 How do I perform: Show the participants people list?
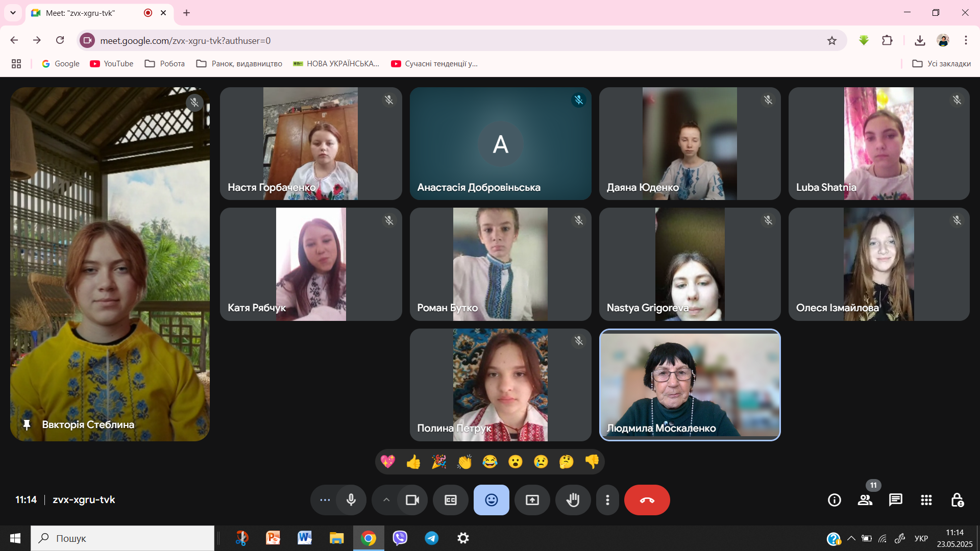[865, 500]
